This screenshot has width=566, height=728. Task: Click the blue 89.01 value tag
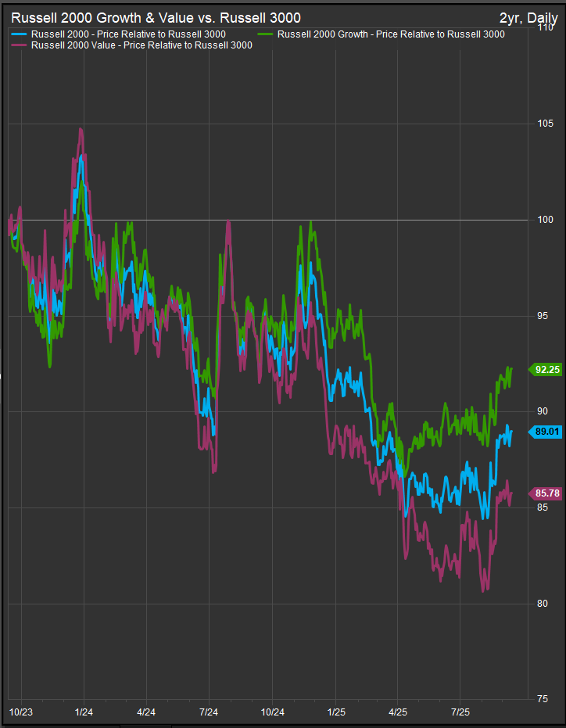[546, 431]
